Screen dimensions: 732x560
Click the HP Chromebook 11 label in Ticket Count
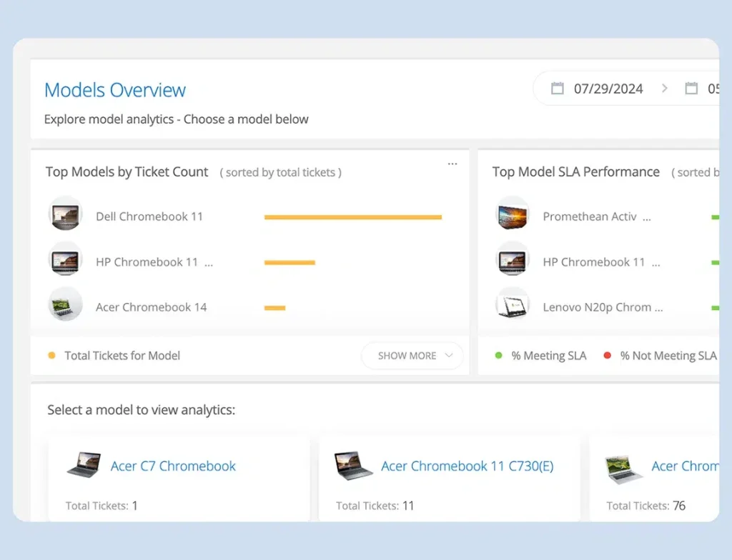click(154, 262)
